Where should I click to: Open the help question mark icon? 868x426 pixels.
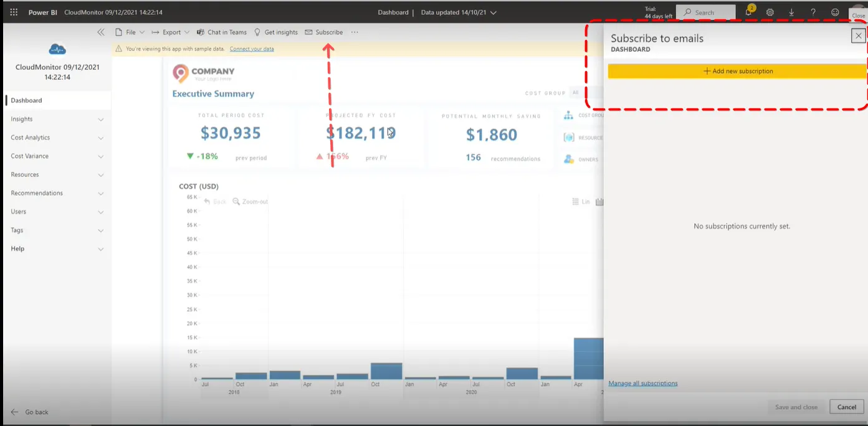pos(813,12)
